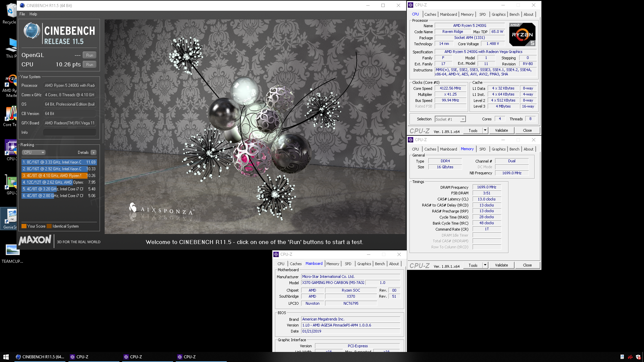Click the CPU-Z title icon in CPU window
This screenshot has height=362, width=644.
pos(411,5)
